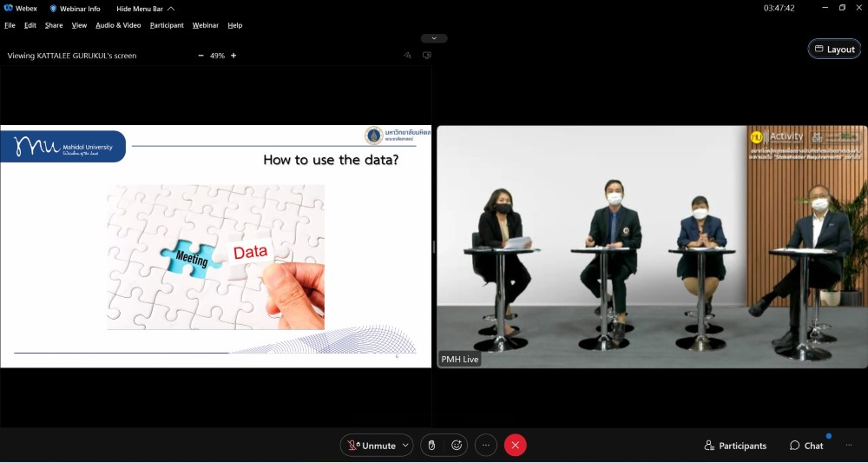Open the Audio & Video menu

click(118, 25)
